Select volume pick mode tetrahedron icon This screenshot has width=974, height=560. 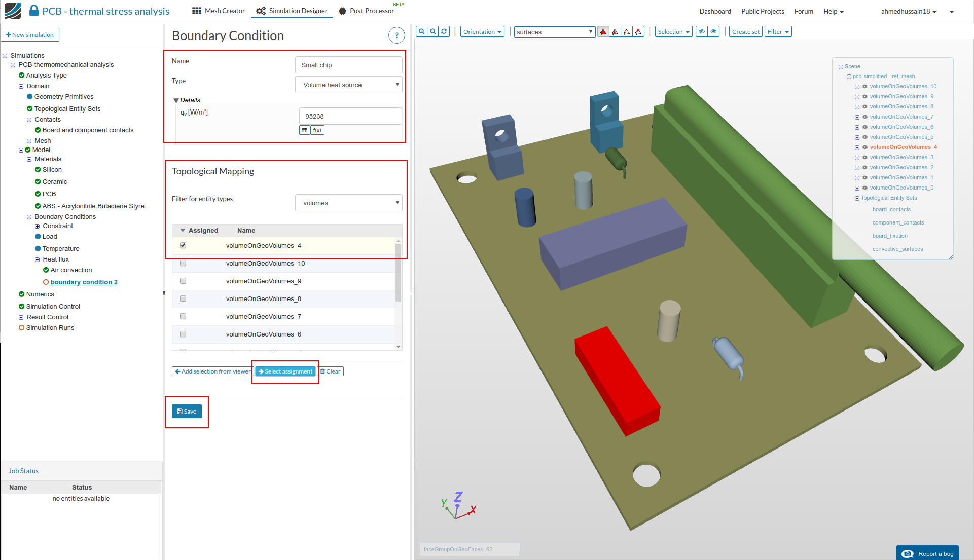(x=603, y=32)
